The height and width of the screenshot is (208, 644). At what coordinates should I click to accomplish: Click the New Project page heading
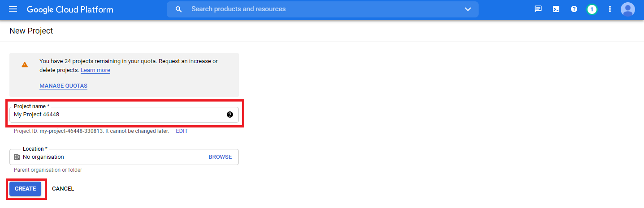coord(31,31)
